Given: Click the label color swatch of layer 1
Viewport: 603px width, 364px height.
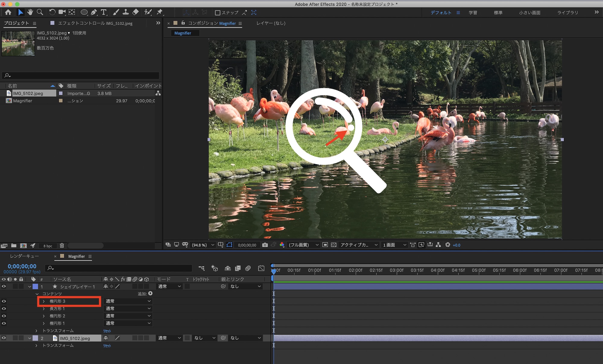Looking at the screenshot, I should [x=35, y=287].
